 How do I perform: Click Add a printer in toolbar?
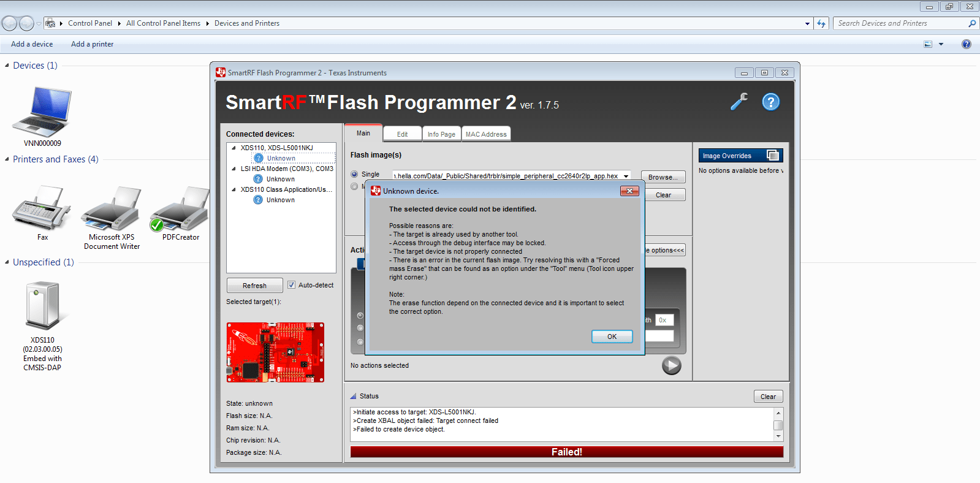coord(92,44)
